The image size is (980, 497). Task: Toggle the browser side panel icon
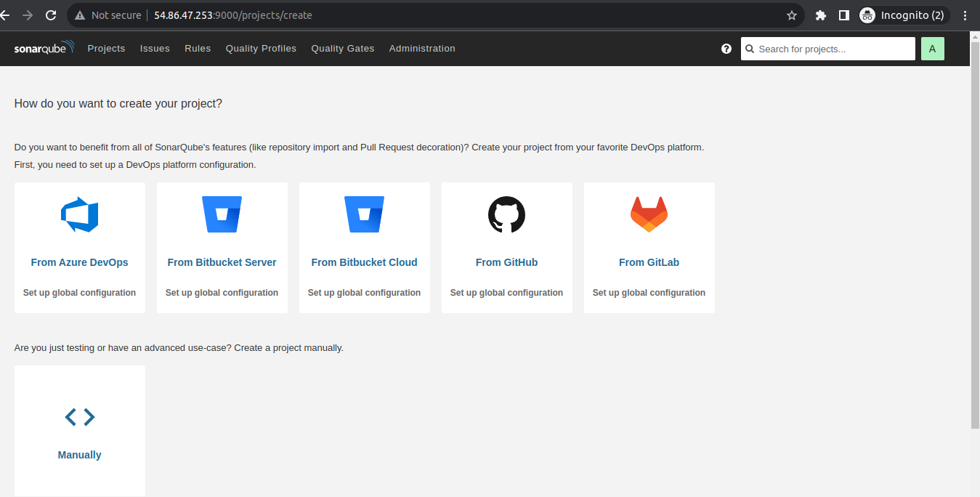pyautogui.click(x=843, y=15)
